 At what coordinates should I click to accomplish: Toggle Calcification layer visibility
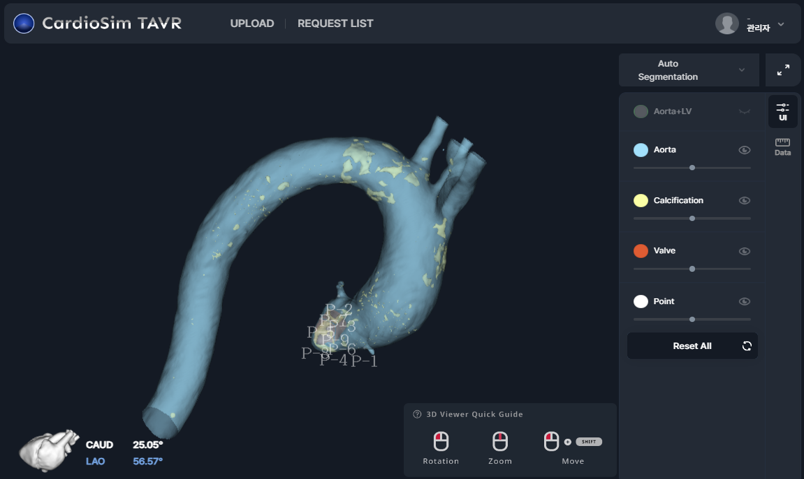(744, 201)
